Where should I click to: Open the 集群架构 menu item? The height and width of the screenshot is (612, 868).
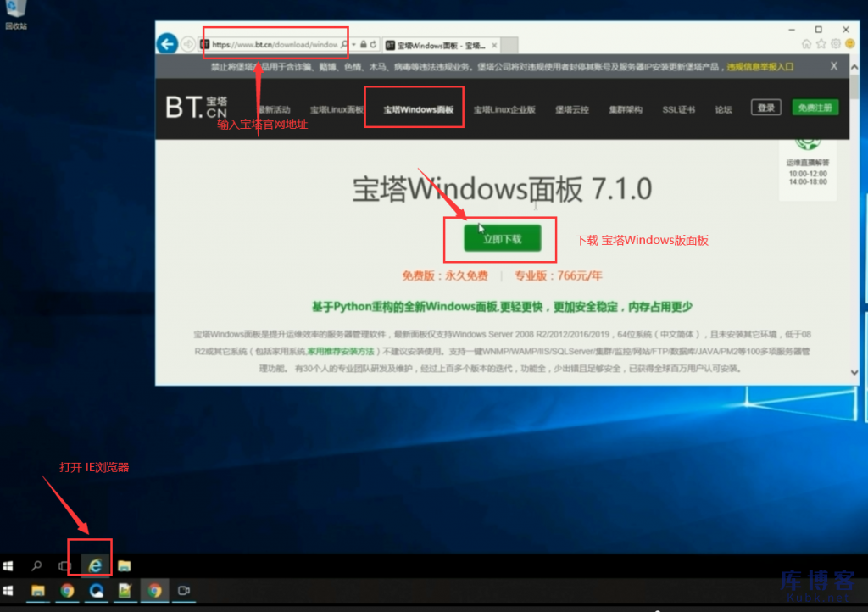(626, 109)
